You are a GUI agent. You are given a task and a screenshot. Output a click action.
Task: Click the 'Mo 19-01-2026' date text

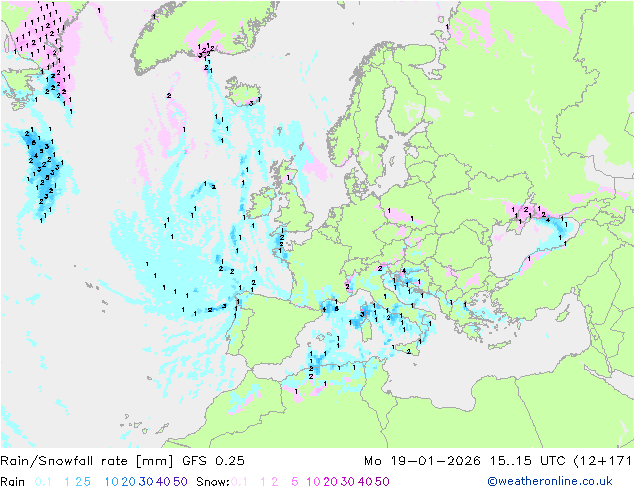[x=423, y=461]
